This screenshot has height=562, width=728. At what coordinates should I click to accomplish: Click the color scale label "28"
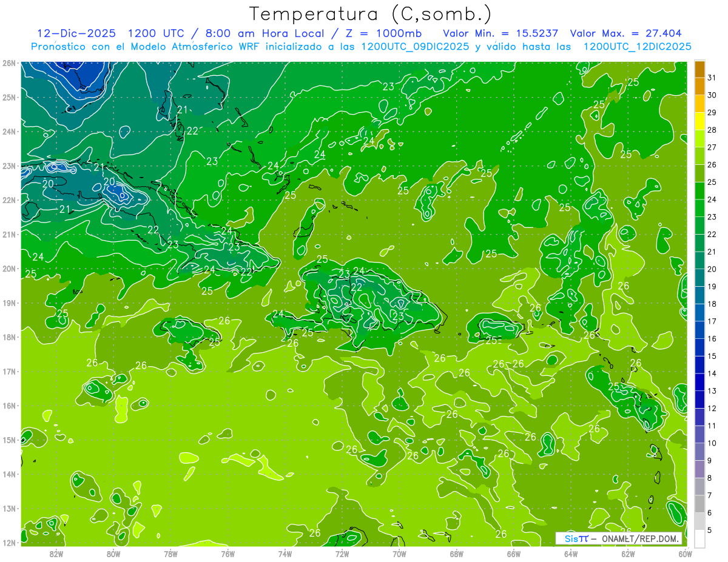coord(712,130)
